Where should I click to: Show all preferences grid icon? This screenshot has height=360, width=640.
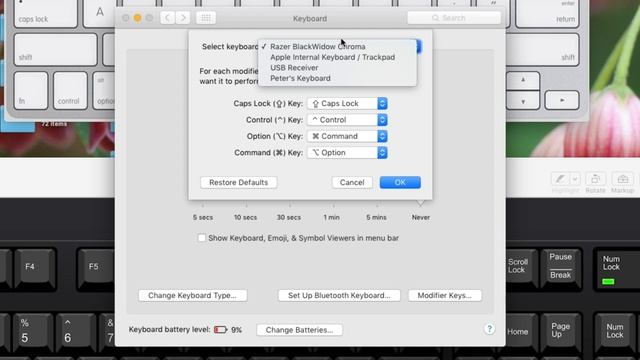pyautogui.click(x=206, y=18)
